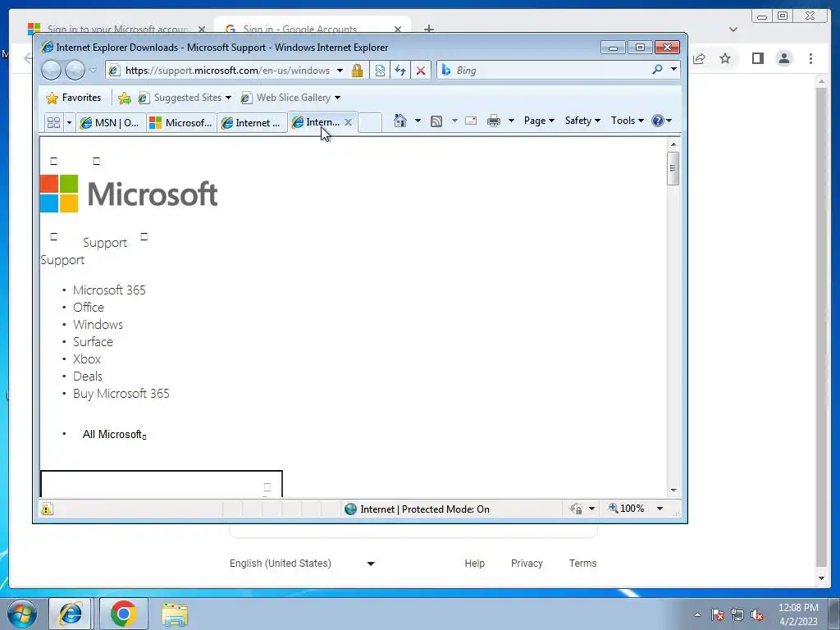Click the page search box at bottom
Image resolution: width=840 pixels, height=630 pixels.
point(162,484)
